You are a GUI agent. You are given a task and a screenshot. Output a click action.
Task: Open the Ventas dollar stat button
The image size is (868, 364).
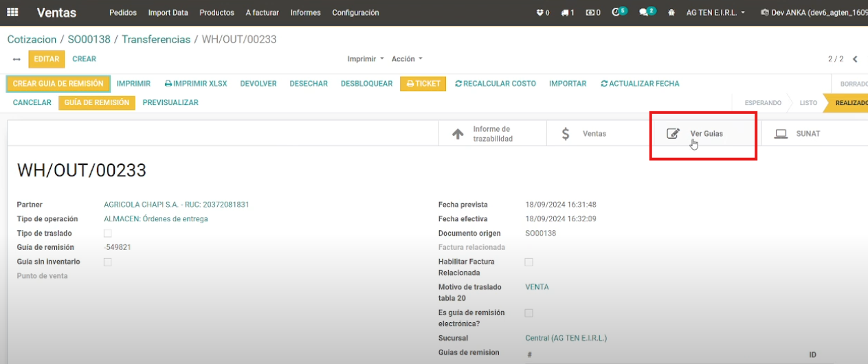585,134
